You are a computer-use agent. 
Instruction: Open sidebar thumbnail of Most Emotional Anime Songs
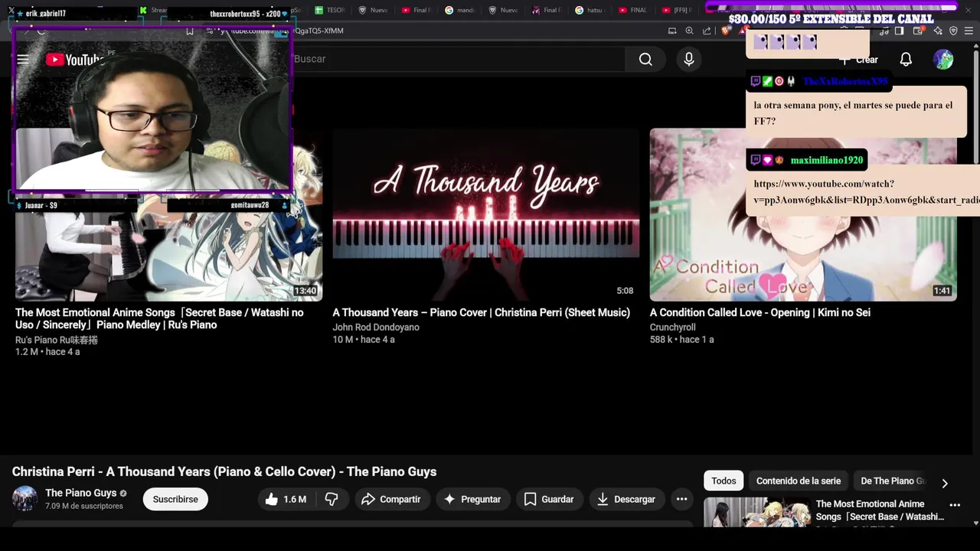(x=756, y=512)
